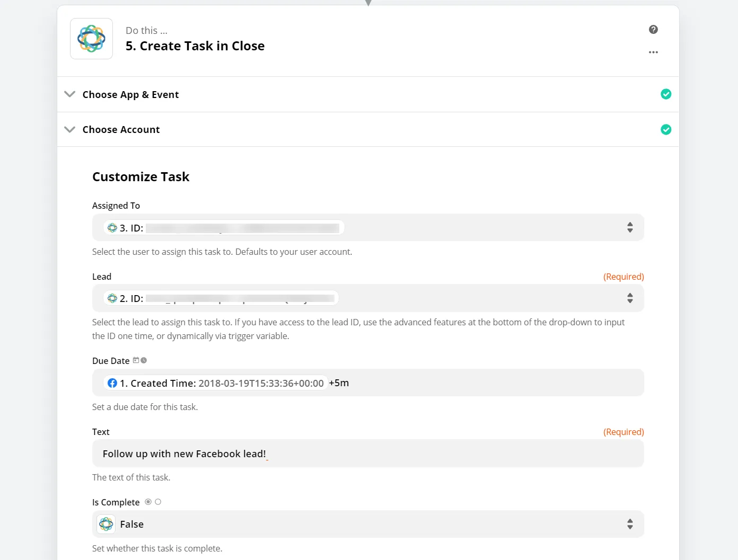738x560 pixels.
Task: Select the filled radio button next to Is Complete
Action: pos(148,502)
